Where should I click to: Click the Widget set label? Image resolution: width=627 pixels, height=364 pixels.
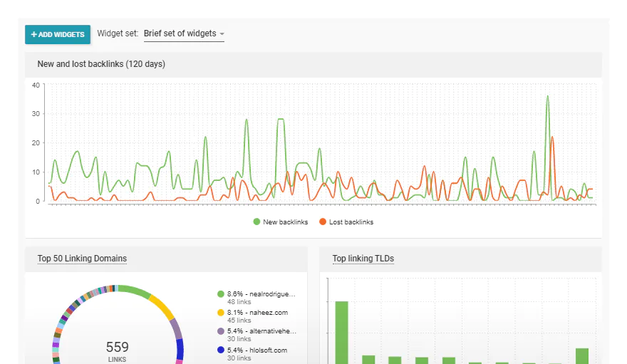(x=118, y=33)
